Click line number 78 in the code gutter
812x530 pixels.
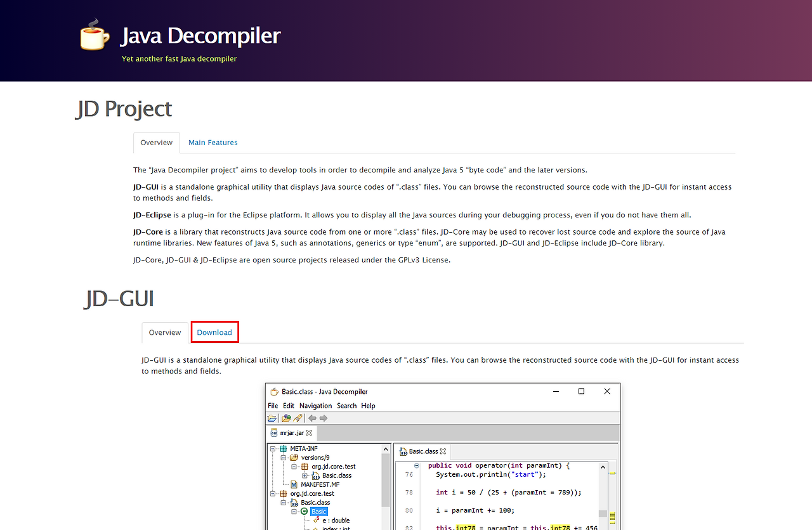click(x=409, y=492)
